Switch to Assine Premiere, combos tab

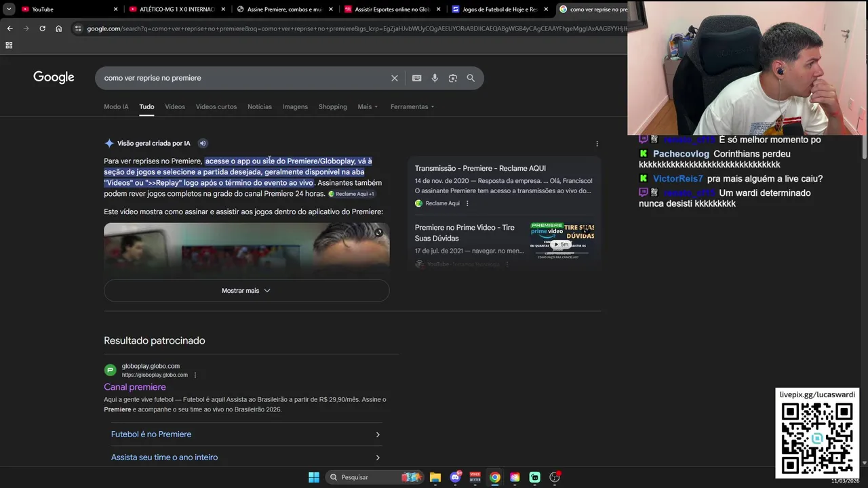tap(284, 9)
